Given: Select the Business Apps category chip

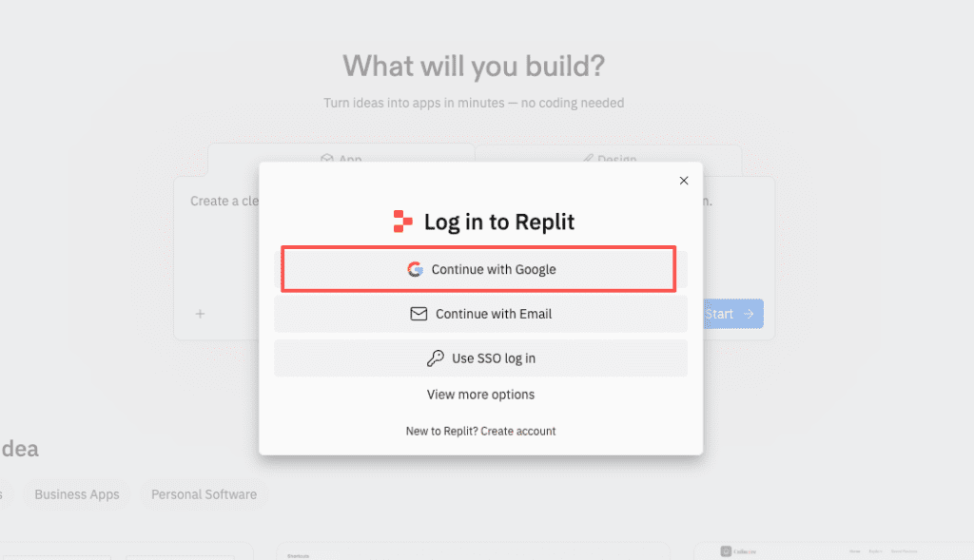Looking at the screenshot, I should 77,494.
